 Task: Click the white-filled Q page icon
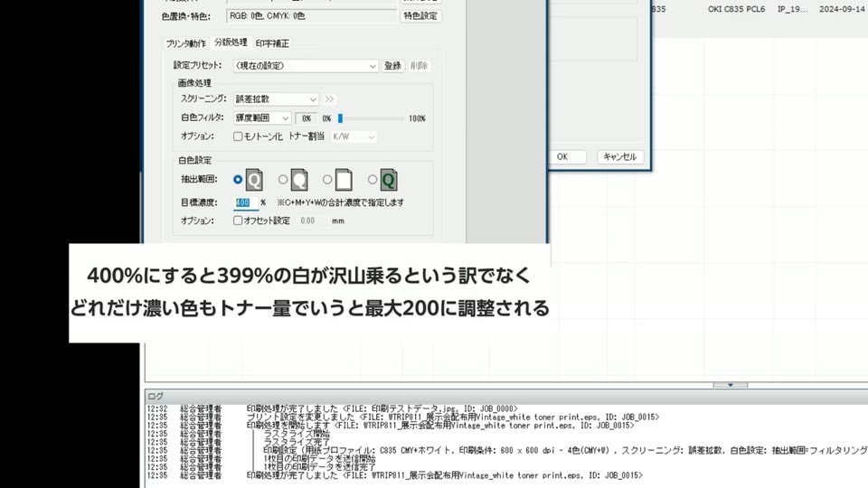299,179
